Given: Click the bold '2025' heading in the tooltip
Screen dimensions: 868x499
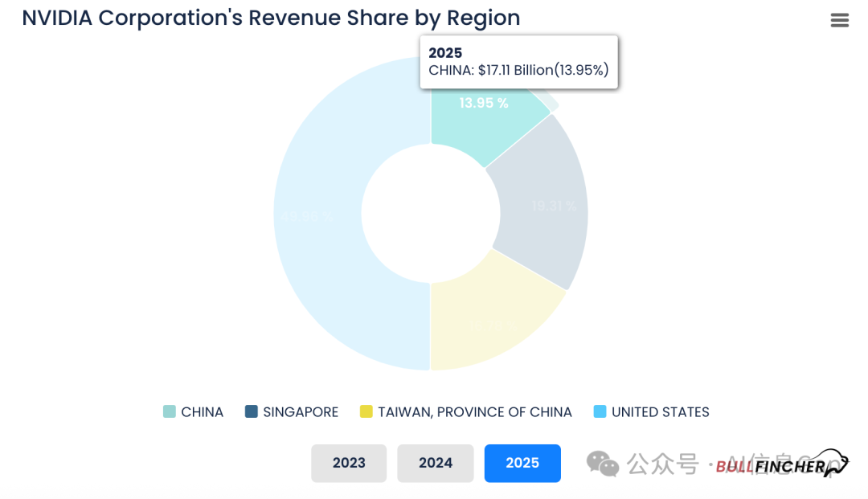Looking at the screenshot, I should (x=445, y=53).
